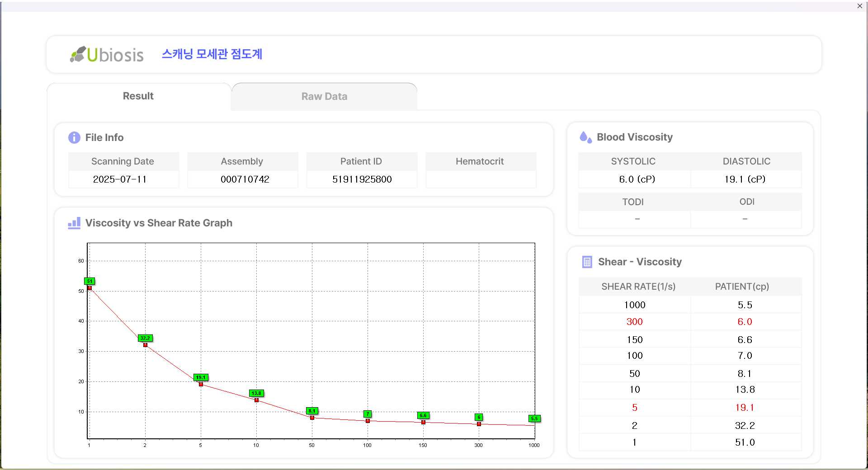
Task: Click the Patient ID value 51911925800
Action: click(x=362, y=179)
